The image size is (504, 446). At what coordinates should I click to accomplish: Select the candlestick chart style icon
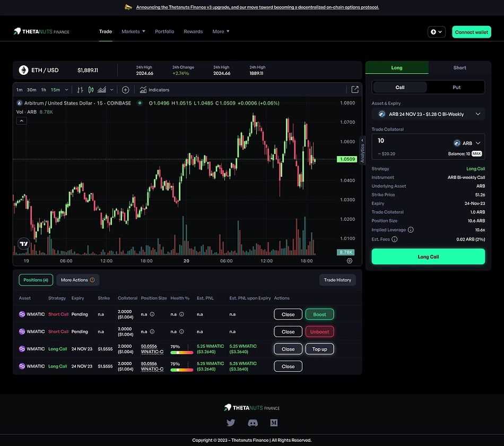91,90
